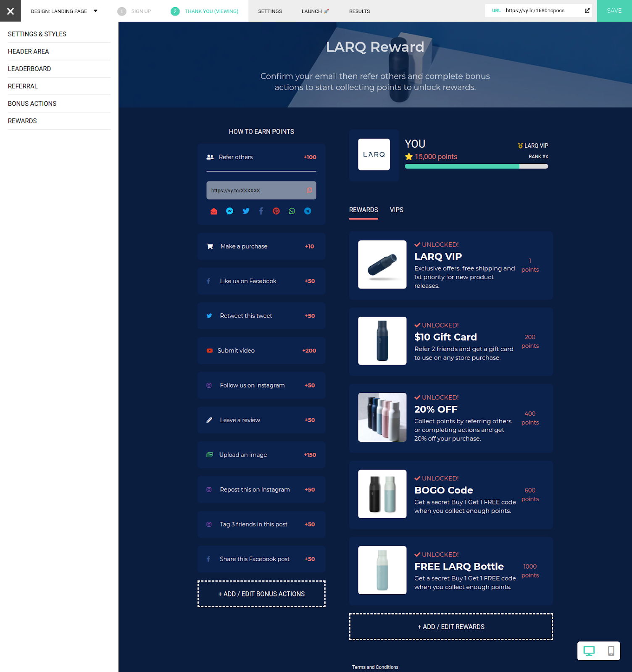This screenshot has width=632, height=672.
Task: Open Settings & Styles section
Action: pyautogui.click(x=59, y=34)
